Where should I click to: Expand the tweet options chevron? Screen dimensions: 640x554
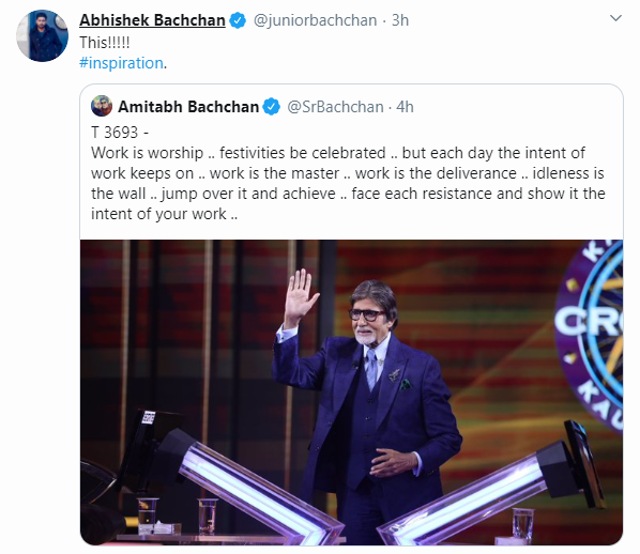616,18
